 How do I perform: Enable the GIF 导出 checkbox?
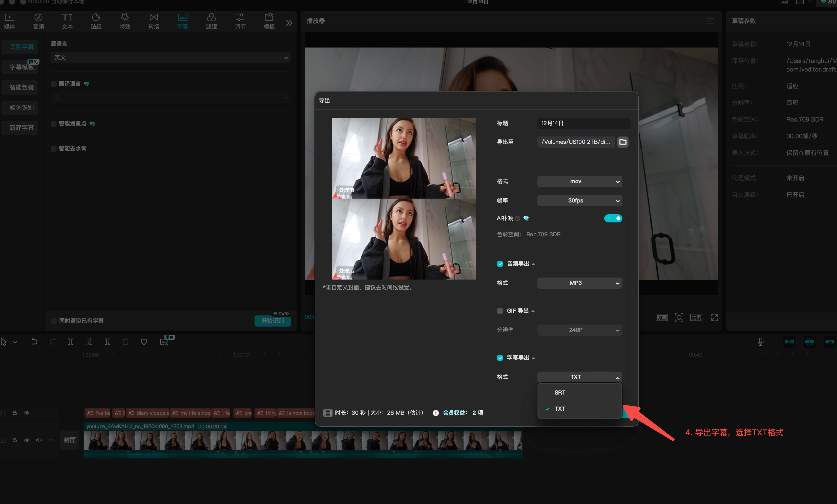500,311
